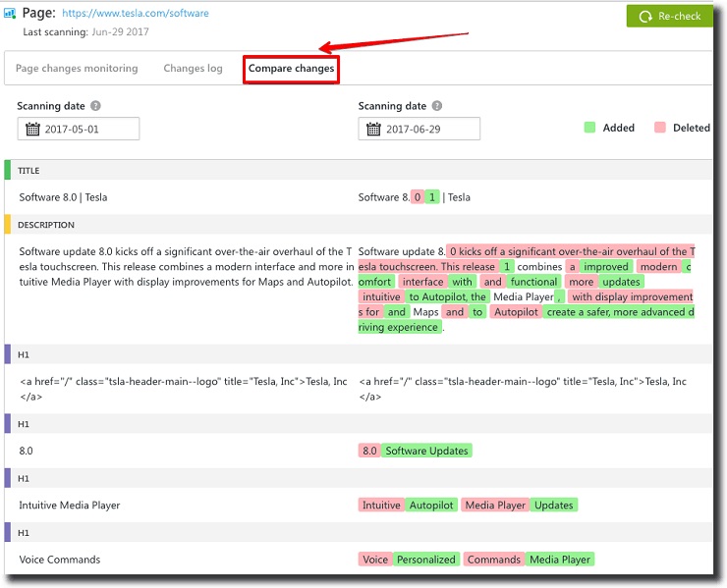Screen dimensions: 727x588
Task: Click left title text 'Software 8.0 | Tesla'
Action: 63,197
